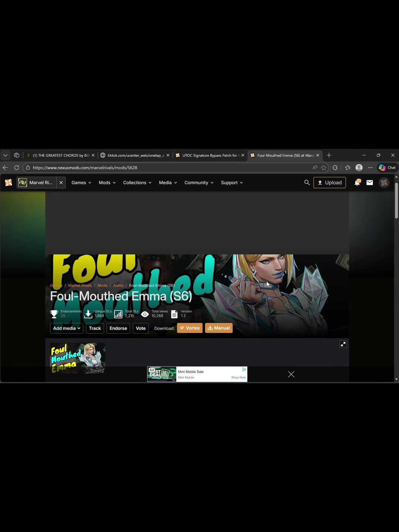Expand the Community menu

[x=199, y=183]
